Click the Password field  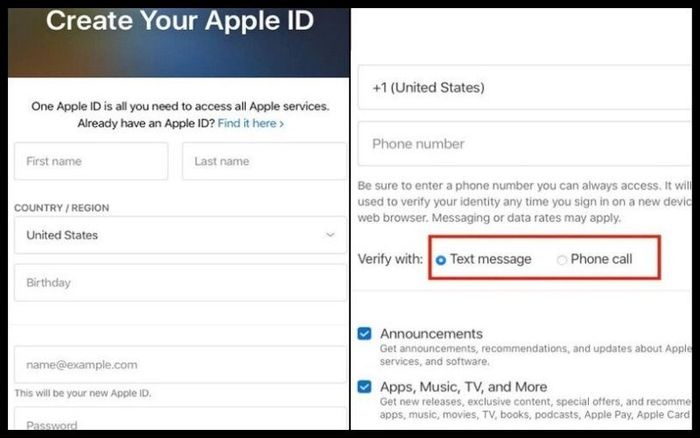coord(180,419)
